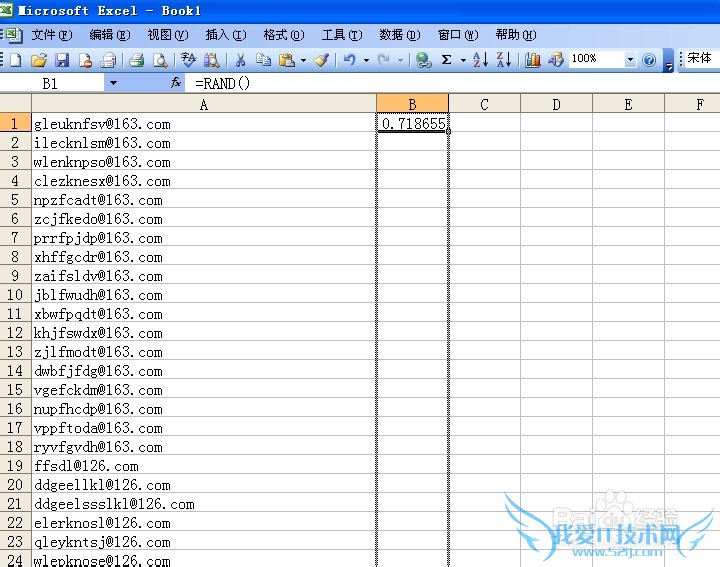Save the workbook with the floppy icon
The width and height of the screenshot is (720, 567).
tap(62, 60)
